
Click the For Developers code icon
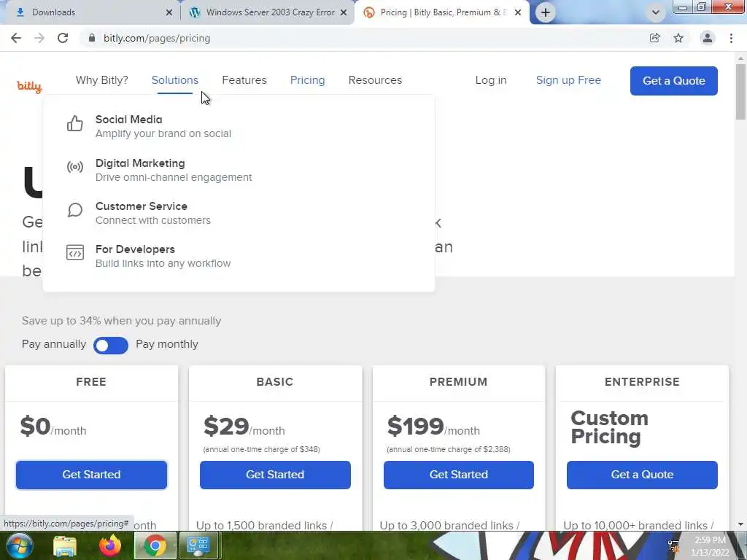coord(75,252)
